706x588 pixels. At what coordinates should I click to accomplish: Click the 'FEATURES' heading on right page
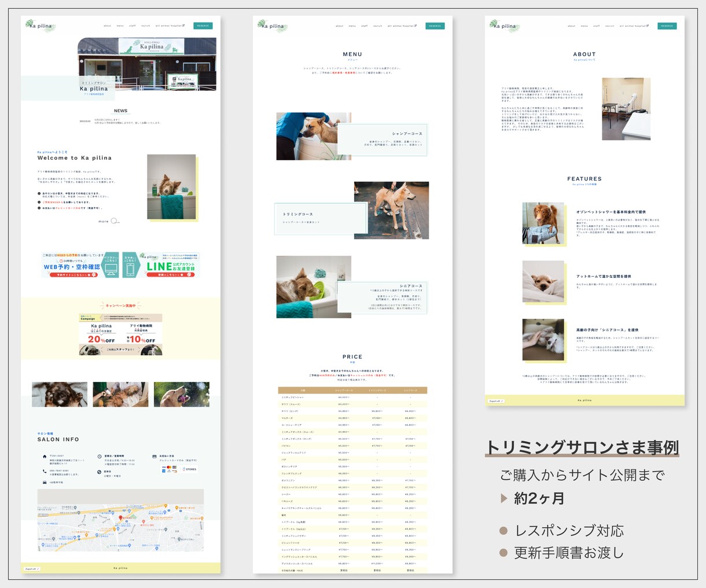click(x=584, y=179)
